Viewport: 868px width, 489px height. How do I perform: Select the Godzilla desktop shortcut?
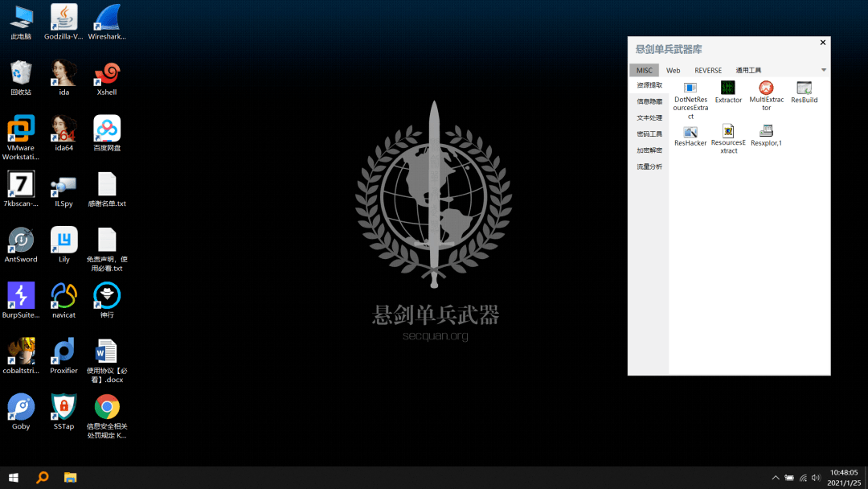[x=63, y=23]
